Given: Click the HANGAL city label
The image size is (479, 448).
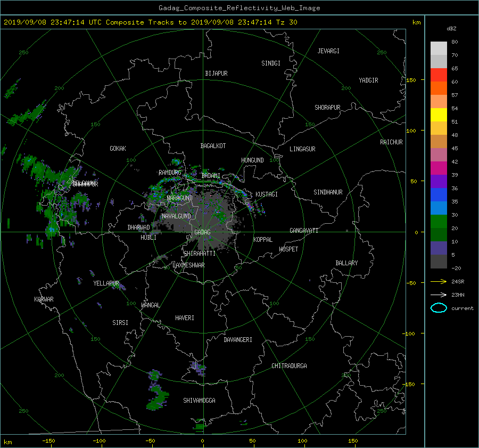Looking at the screenshot, I should pyautogui.click(x=151, y=305).
